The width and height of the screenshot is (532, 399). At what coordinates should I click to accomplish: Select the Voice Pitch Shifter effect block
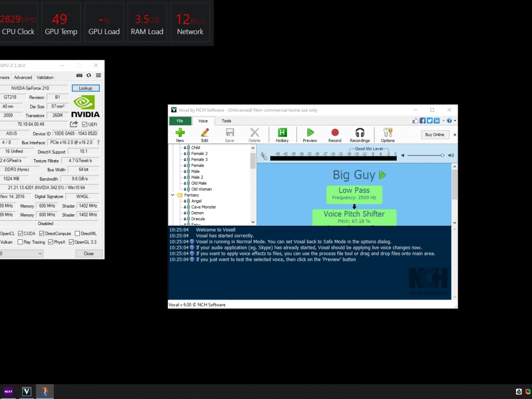(354, 218)
